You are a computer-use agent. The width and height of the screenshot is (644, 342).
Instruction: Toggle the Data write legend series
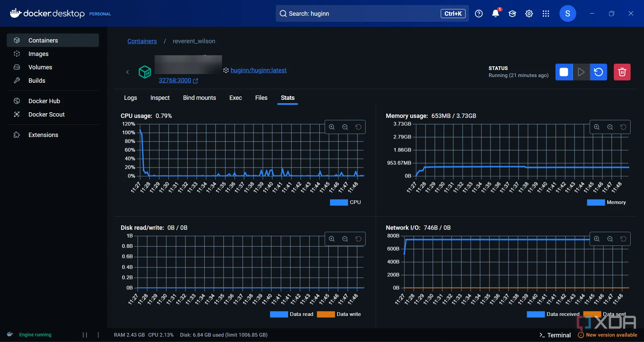pos(339,314)
